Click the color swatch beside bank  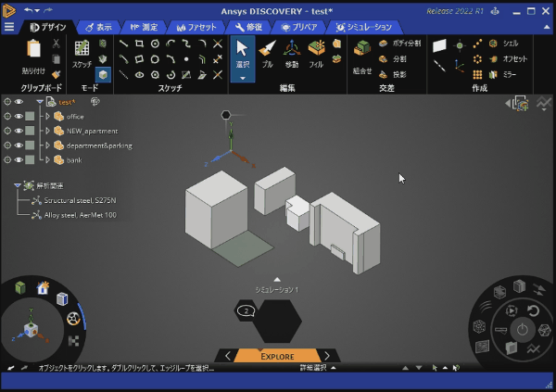click(30, 160)
